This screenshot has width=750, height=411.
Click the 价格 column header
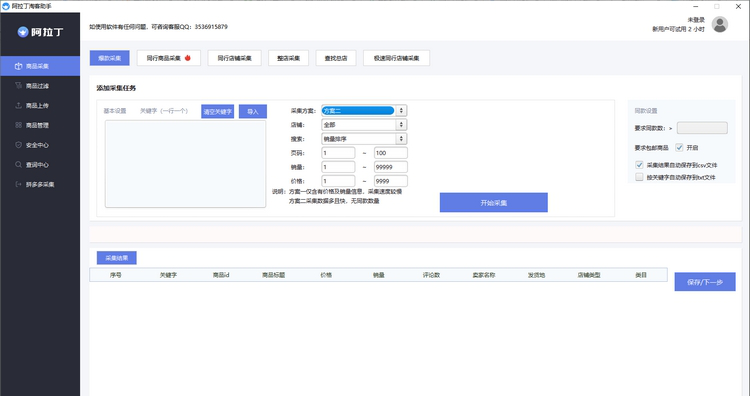click(x=326, y=275)
